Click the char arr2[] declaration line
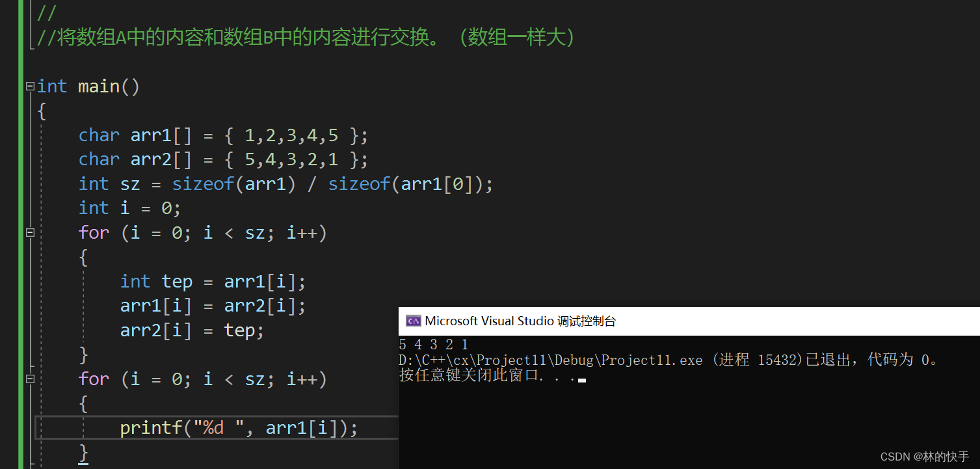The width and height of the screenshot is (980, 469). click(224, 159)
